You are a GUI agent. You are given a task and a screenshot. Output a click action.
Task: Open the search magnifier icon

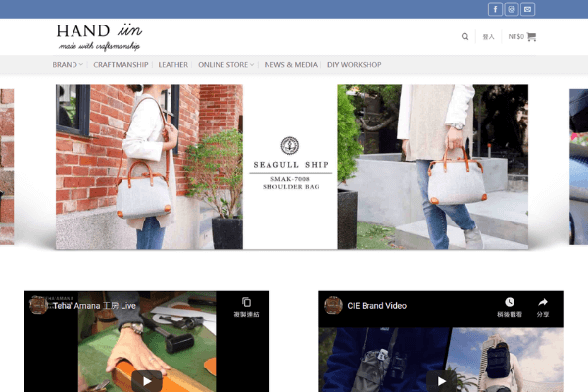[x=465, y=37]
